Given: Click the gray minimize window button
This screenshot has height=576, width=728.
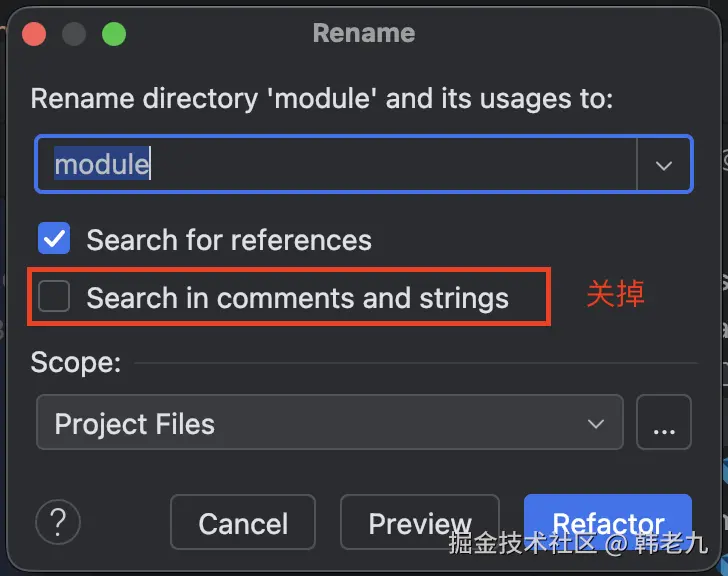Looking at the screenshot, I should point(74,33).
